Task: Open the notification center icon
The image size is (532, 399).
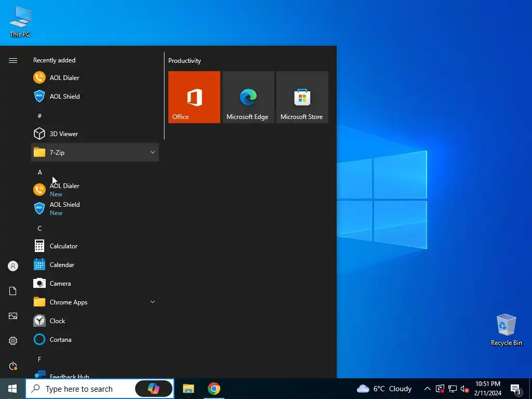Action: tap(516, 389)
